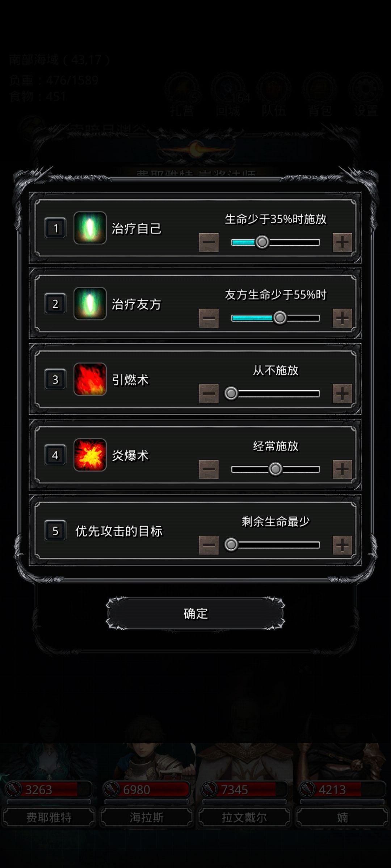Increase 治疗友方 threshold with the plus button
Viewport: 391px width, 868px height.
342,318
